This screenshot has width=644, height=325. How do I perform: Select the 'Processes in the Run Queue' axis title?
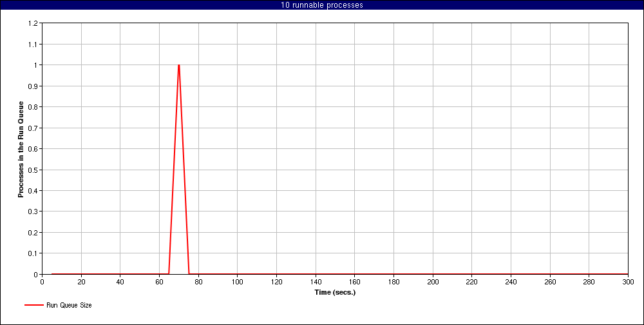[20, 149]
